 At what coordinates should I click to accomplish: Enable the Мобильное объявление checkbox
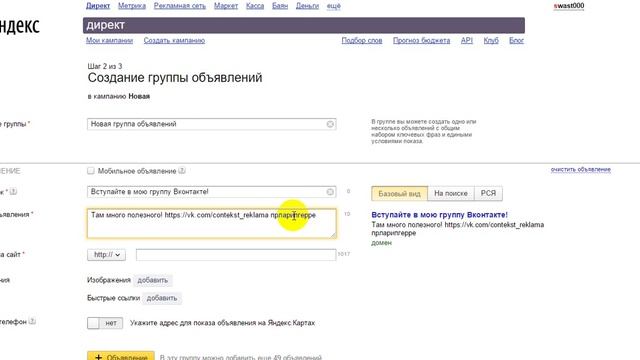coord(91,171)
